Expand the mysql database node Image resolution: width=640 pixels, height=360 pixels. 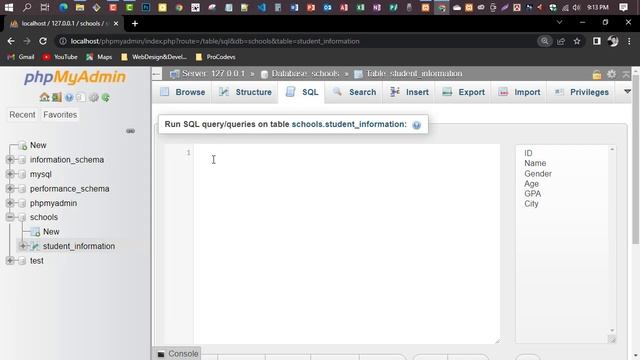pyautogui.click(x=10, y=174)
